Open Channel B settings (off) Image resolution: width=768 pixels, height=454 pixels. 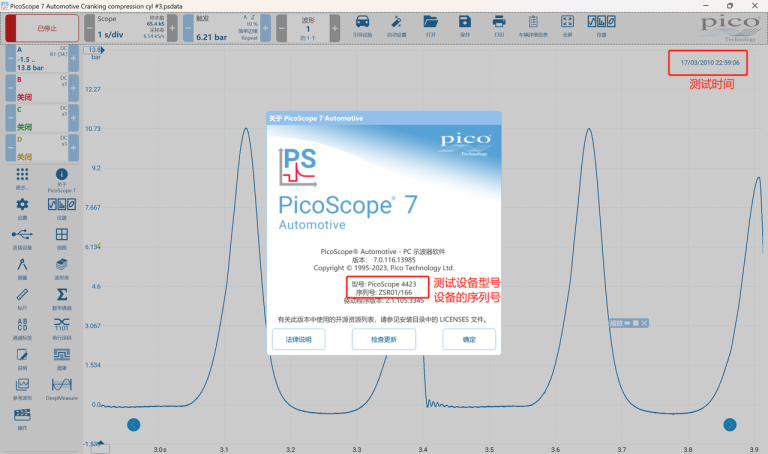42,88
